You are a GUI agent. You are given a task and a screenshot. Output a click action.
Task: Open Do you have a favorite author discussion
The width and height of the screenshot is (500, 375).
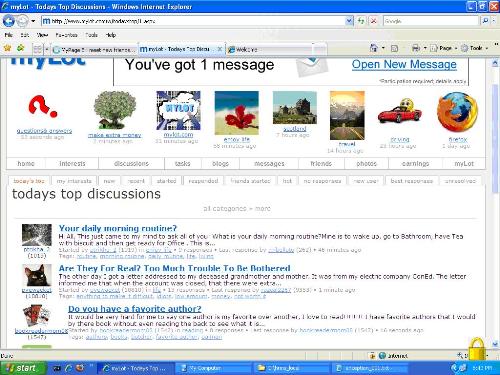click(135, 309)
